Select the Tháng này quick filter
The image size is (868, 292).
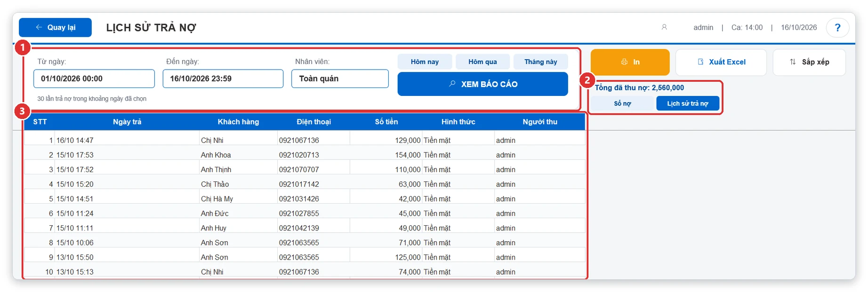click(540, 62)
